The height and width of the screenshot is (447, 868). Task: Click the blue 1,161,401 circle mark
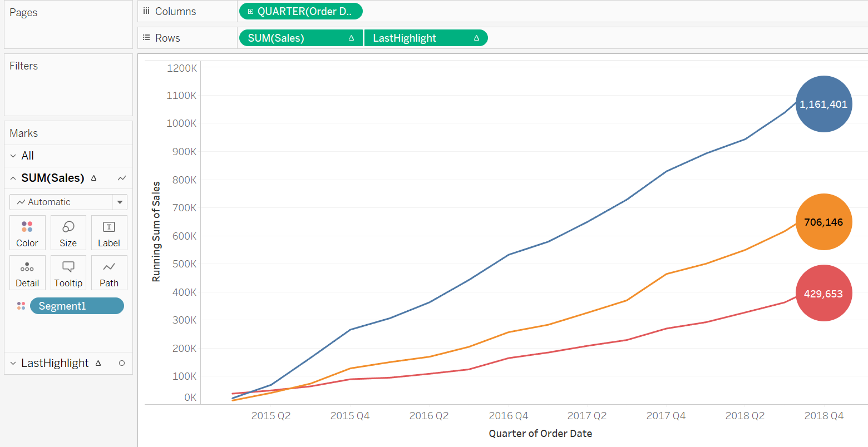pyautogui.click(x=823, y=104)
